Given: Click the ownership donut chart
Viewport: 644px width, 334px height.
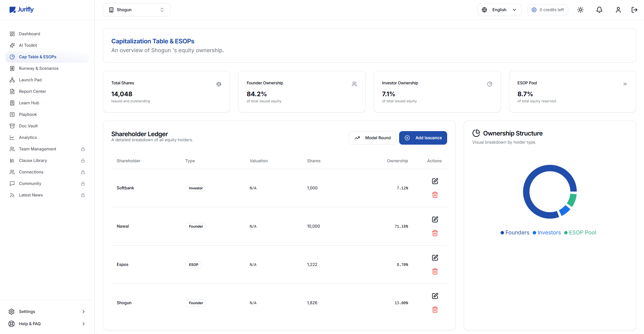Looking at the screenshot, I should tap(550, 192).
